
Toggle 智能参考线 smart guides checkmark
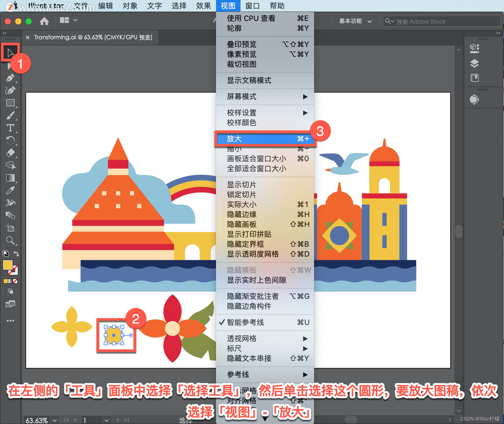point(245,322)
